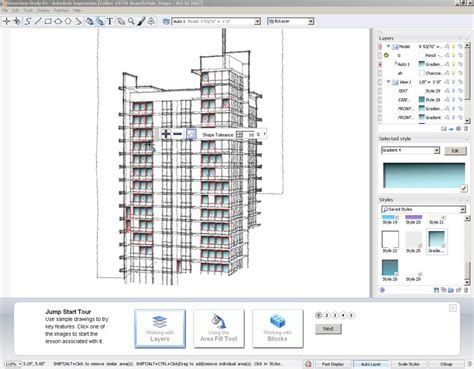Open the Tools menu
The height and width of the screenshot is (369, 474).
(x=28, y=11)
